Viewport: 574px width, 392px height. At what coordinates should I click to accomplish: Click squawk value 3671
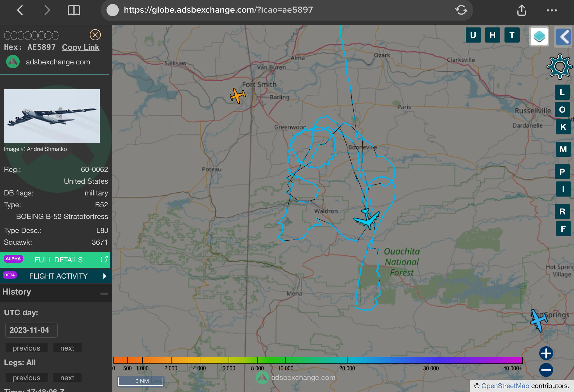100,242
